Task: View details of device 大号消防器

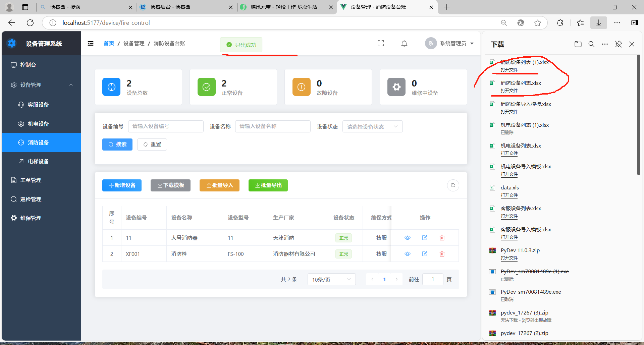Action: click(408, 238)
